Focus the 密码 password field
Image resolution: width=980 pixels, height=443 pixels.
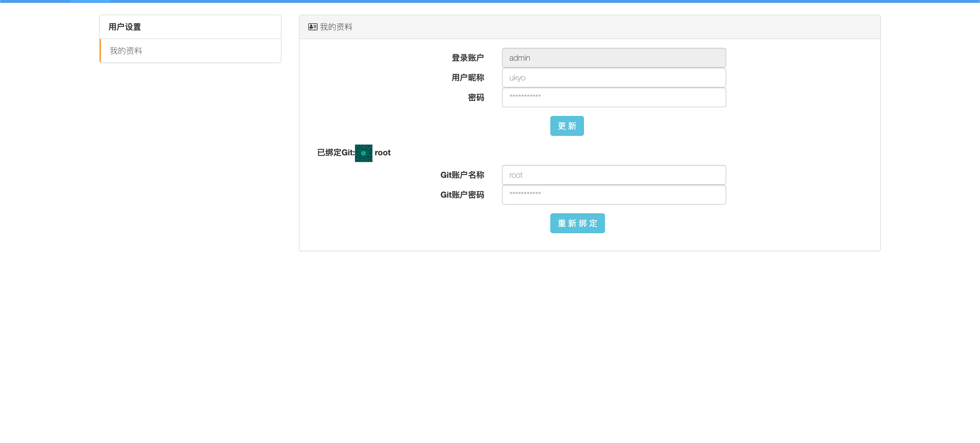pos(613,97)
